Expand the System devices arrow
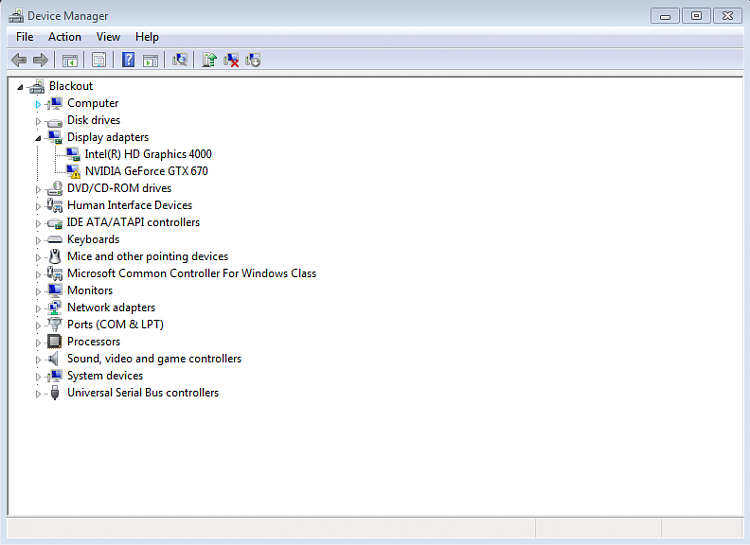 38,377
